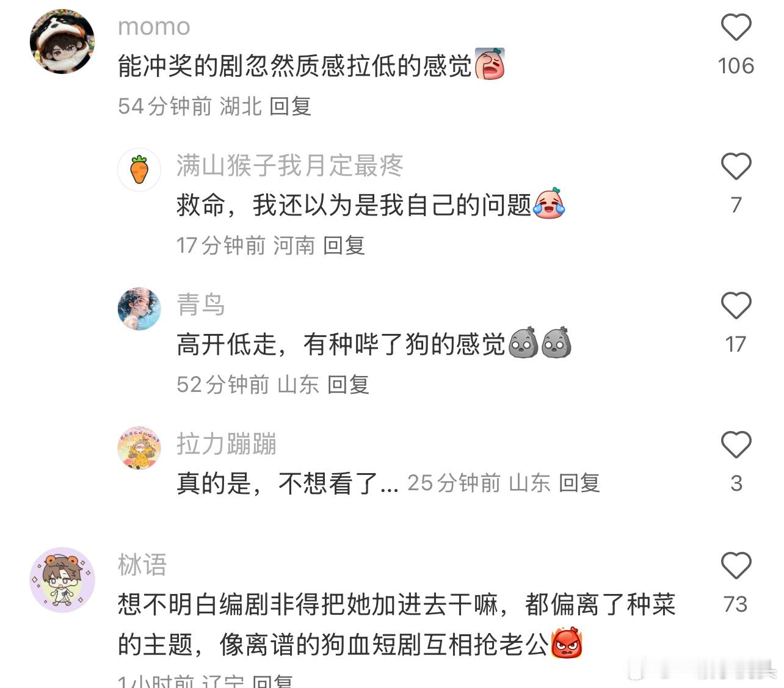This screenshot has height=688, width=784.
Task: Tap heart on 拉力蹦蹦's reply
Action: (x=736, y=445)
